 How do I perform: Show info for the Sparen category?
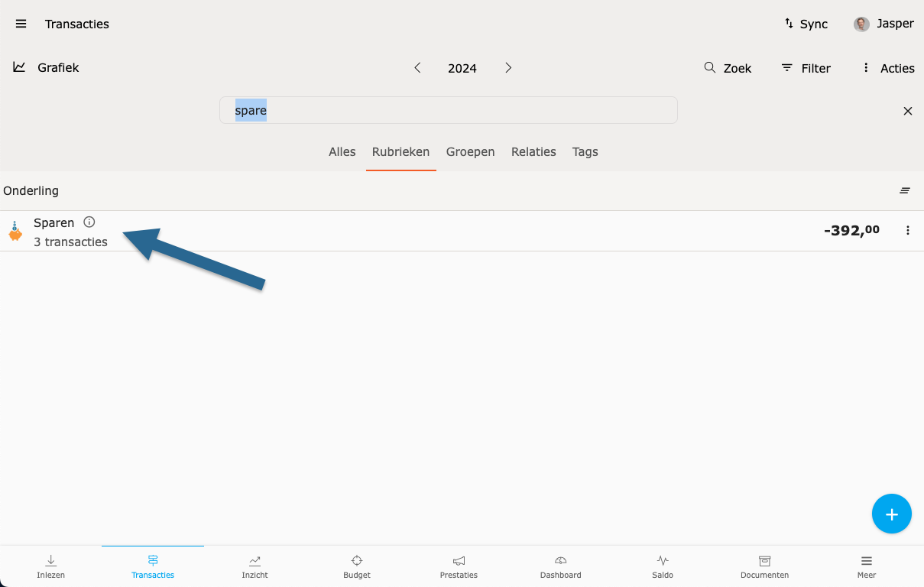coord(89,222)
